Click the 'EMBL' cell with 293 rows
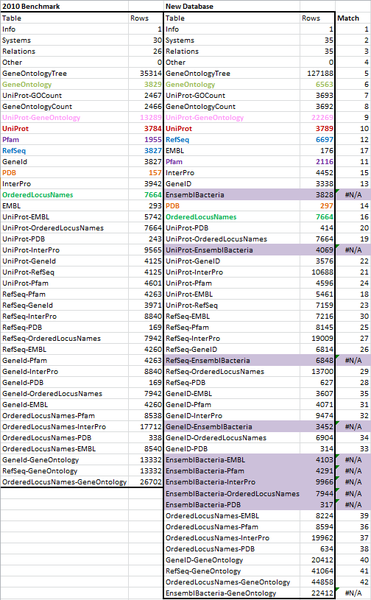 tap(64, 206)
